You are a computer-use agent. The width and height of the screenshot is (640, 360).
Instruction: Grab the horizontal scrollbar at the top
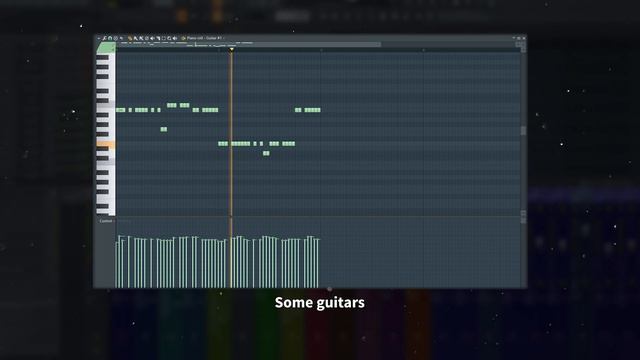249,44
